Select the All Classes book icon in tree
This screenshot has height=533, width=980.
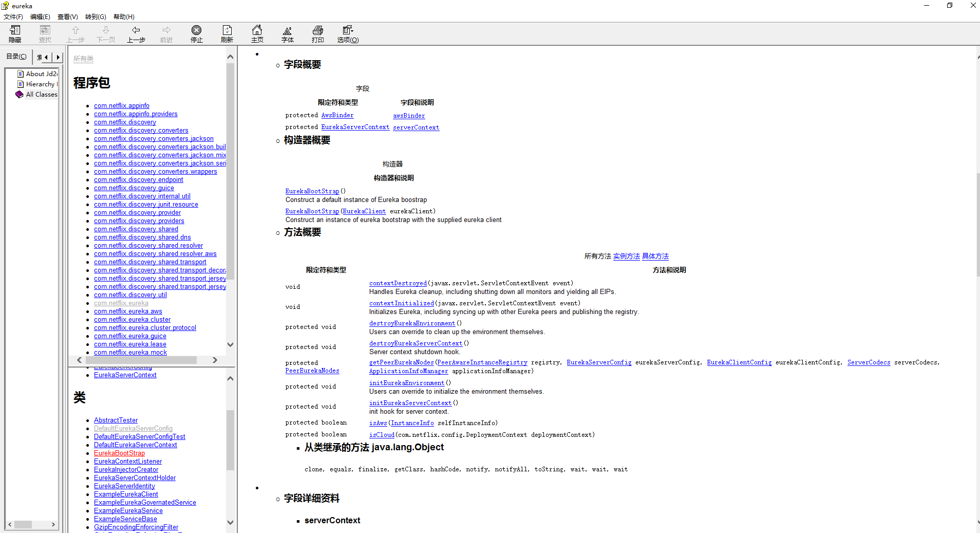coord(20,94)
